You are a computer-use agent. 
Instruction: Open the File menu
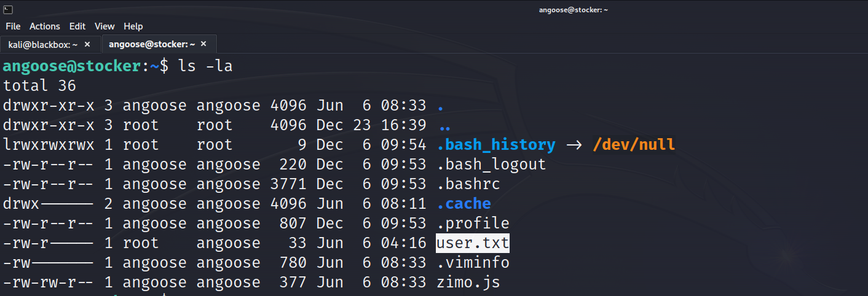13,26
